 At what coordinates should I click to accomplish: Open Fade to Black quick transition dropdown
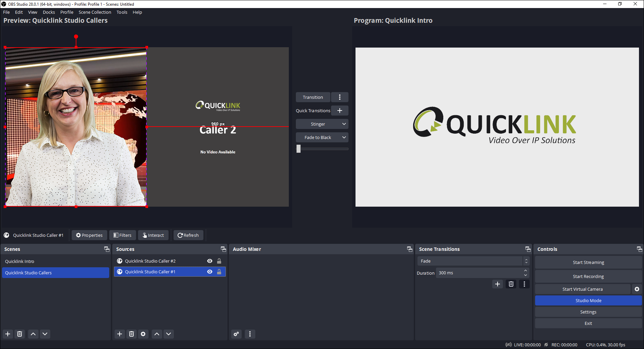pos(322,137)
